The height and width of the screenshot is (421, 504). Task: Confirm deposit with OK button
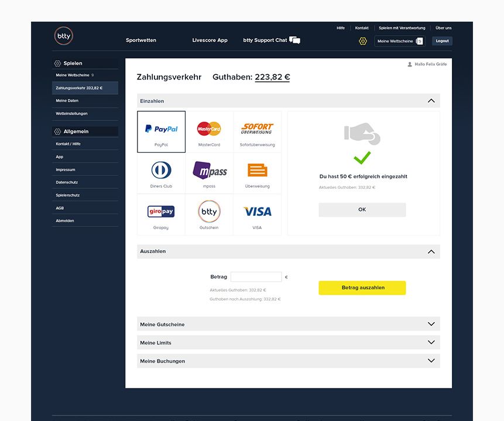pyautogui.click(x=362, y=210)
